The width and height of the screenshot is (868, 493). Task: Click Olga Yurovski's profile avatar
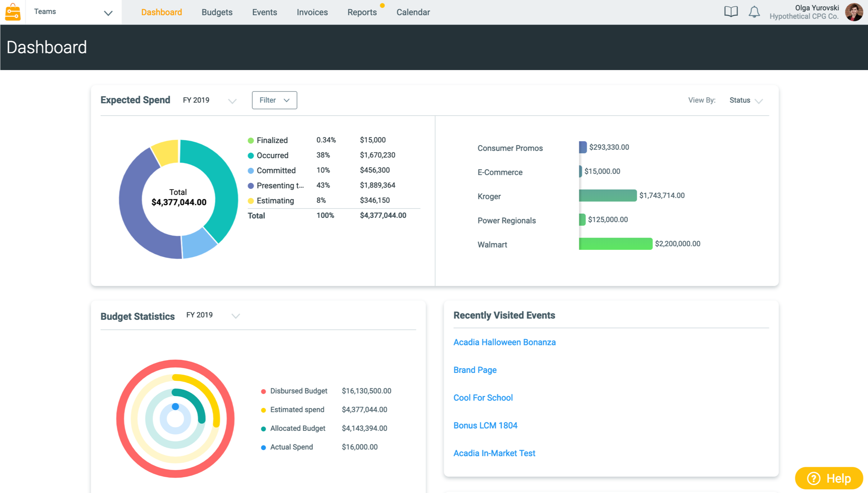pos(854,12)
